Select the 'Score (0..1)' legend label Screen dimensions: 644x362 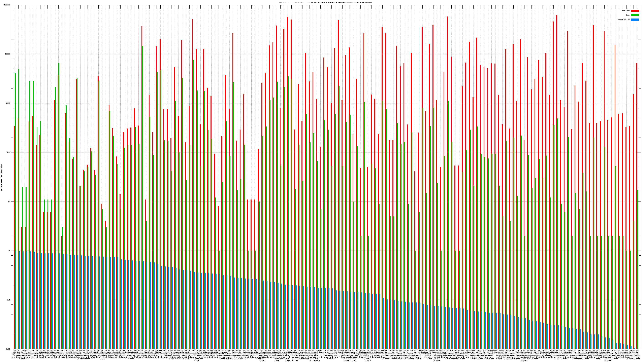tap(624, 20)
